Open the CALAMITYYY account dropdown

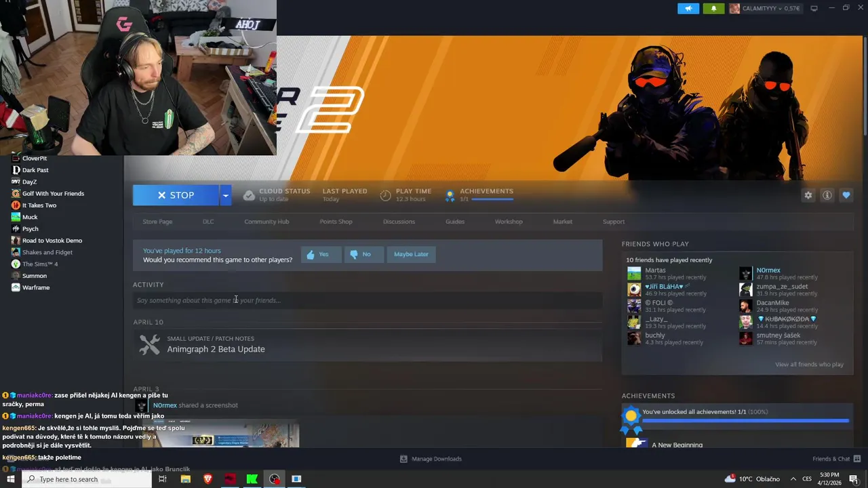(x=765, y=9)
